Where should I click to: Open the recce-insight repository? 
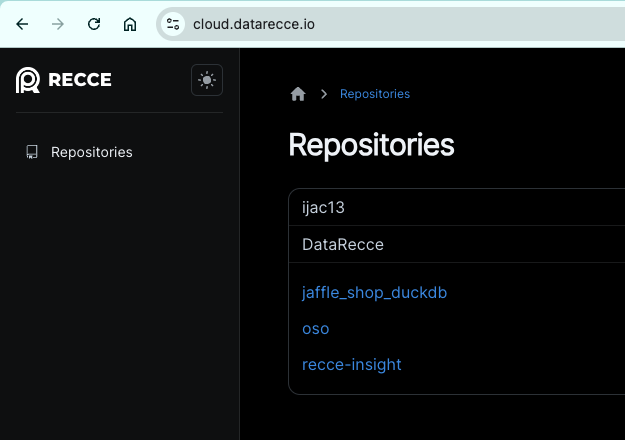pos(352,365)
